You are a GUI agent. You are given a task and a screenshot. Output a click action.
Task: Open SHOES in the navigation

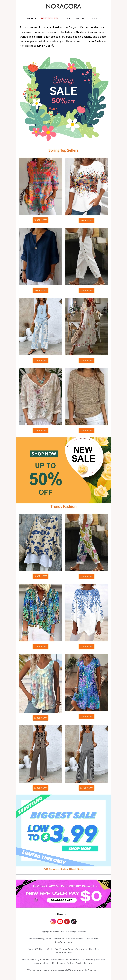pos(95,18)
